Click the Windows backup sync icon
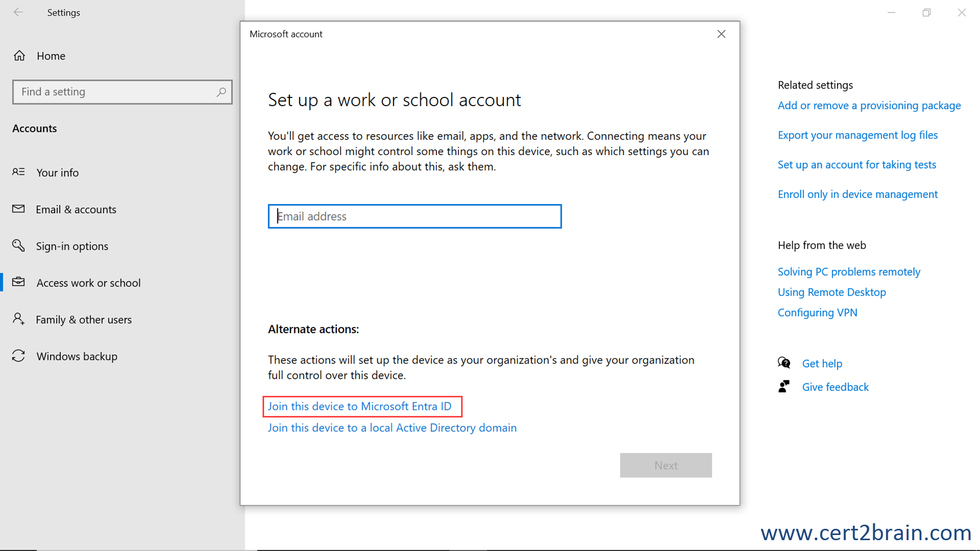Image resolution: width=980 pixels, height=551 pixels. point(19,356)
